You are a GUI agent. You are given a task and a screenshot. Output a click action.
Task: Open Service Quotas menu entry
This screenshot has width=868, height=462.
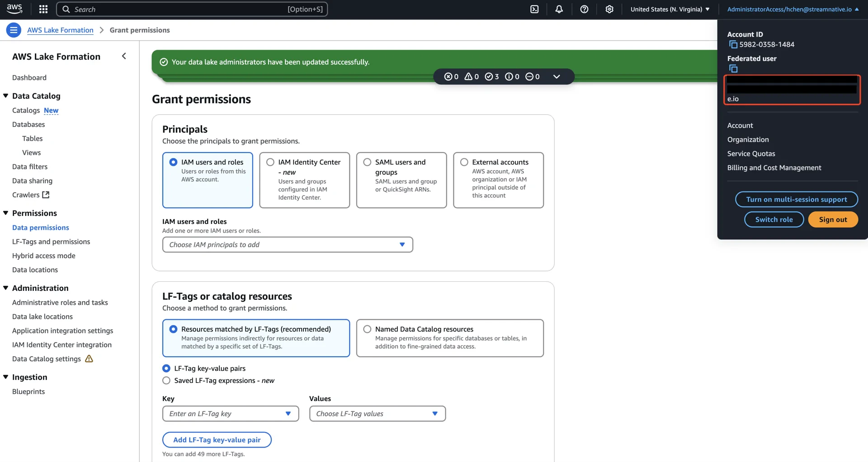click(x=751, y=154)
